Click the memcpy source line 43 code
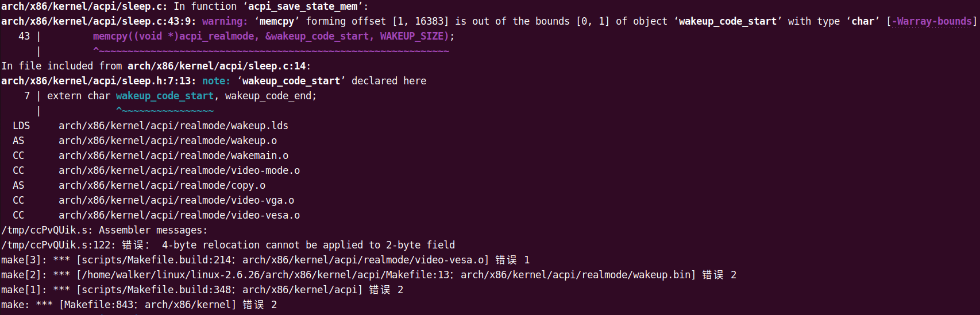This screenshot has height=315, width=980. (273, 36)
